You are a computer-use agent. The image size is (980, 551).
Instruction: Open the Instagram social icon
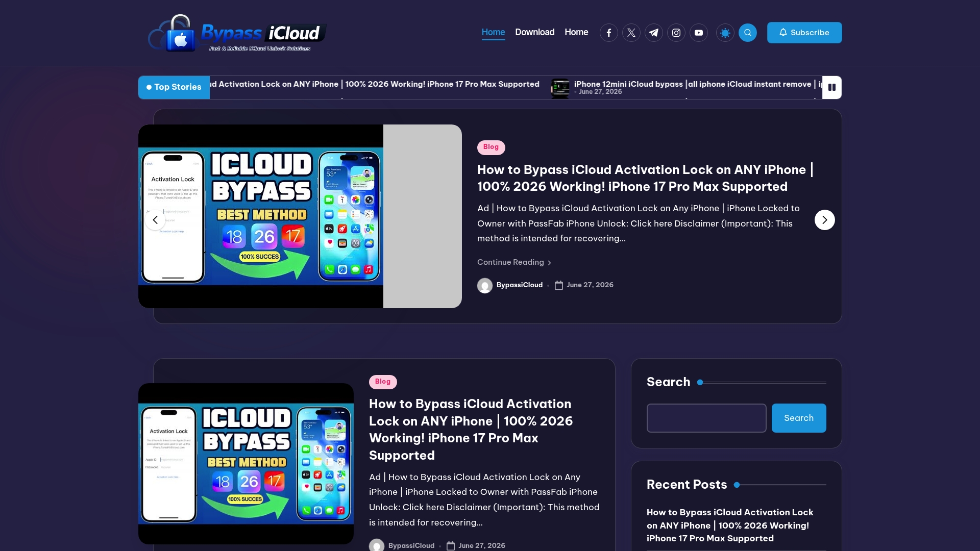pos(676,33)
